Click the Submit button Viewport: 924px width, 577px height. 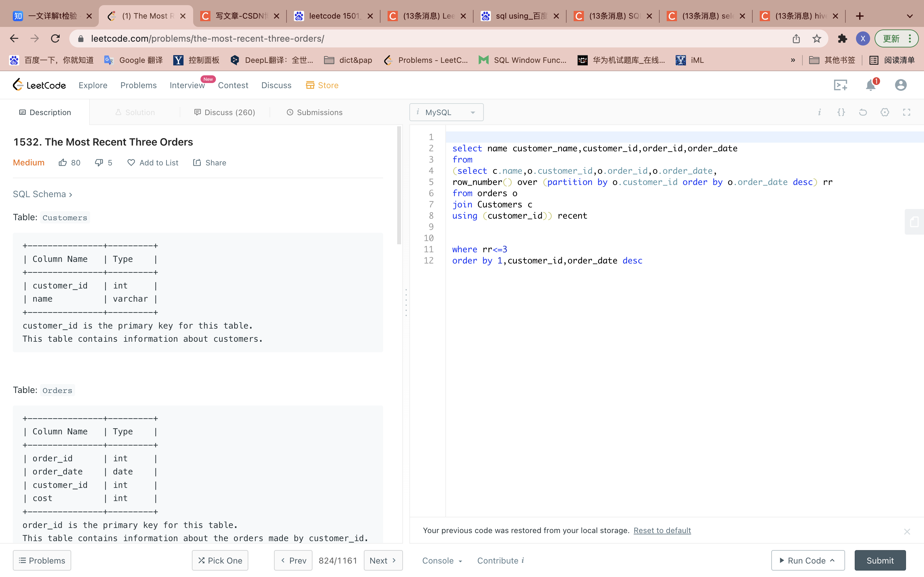point(880,560)
